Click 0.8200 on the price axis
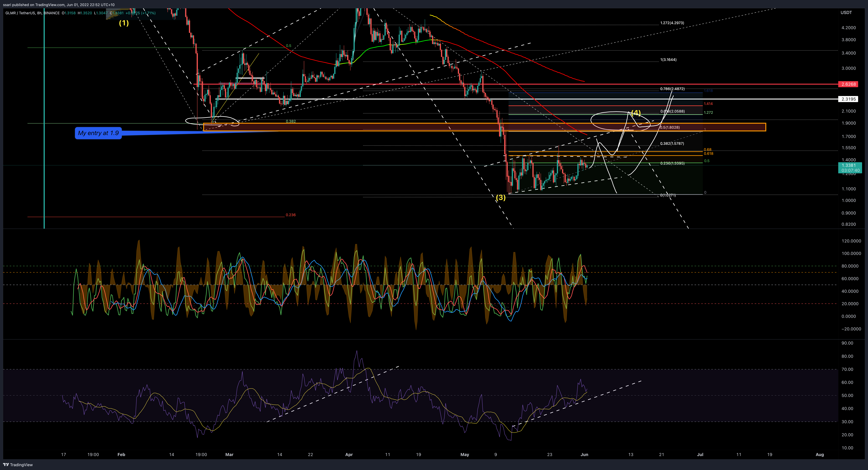Screen dimensions: 868x470 [x=848, y=225]
